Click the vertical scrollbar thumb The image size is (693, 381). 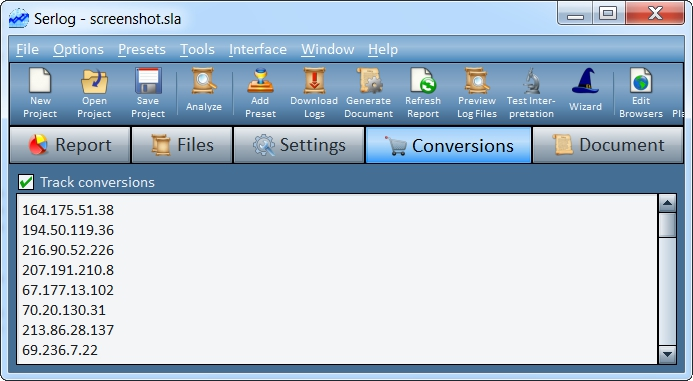tap(667, 225)
